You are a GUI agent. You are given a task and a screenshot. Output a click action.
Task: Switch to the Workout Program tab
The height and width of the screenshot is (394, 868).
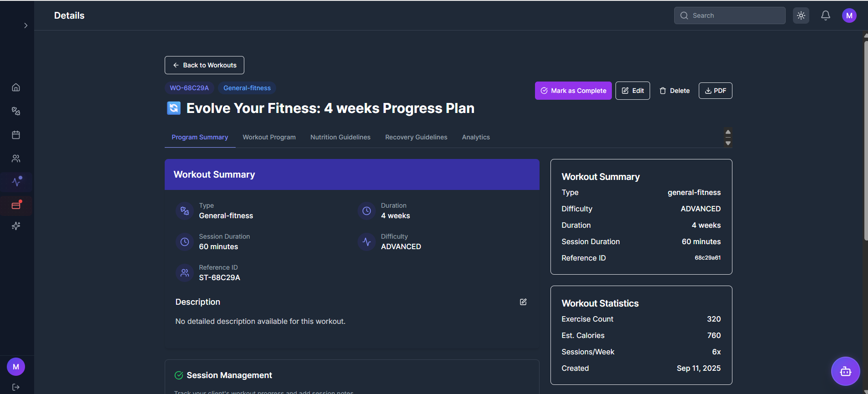pos(269,137)
